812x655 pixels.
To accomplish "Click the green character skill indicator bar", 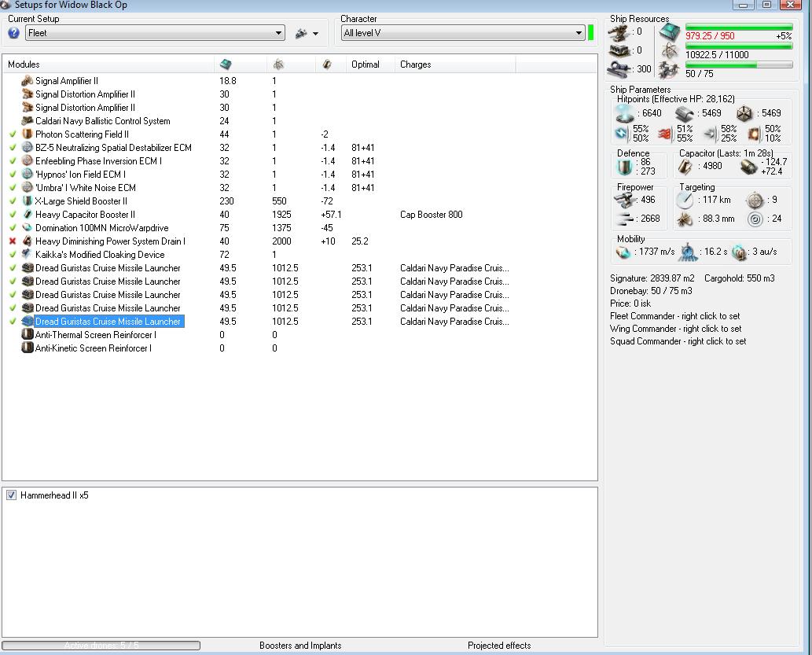I will [x=591, y=33].
